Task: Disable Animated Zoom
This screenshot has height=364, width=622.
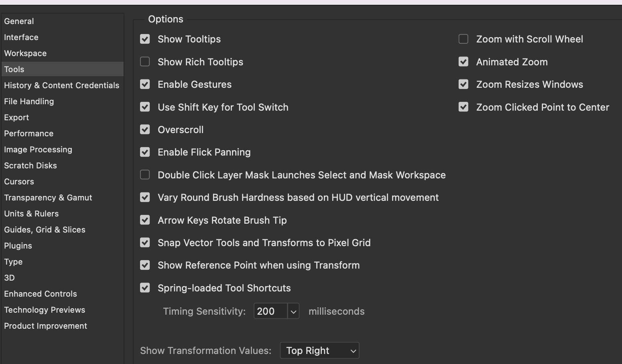Action: (463, 62)
